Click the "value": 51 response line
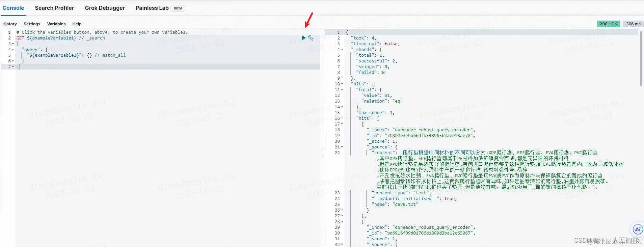The height and width of the screenshot is (247, 644). [377, 95]
